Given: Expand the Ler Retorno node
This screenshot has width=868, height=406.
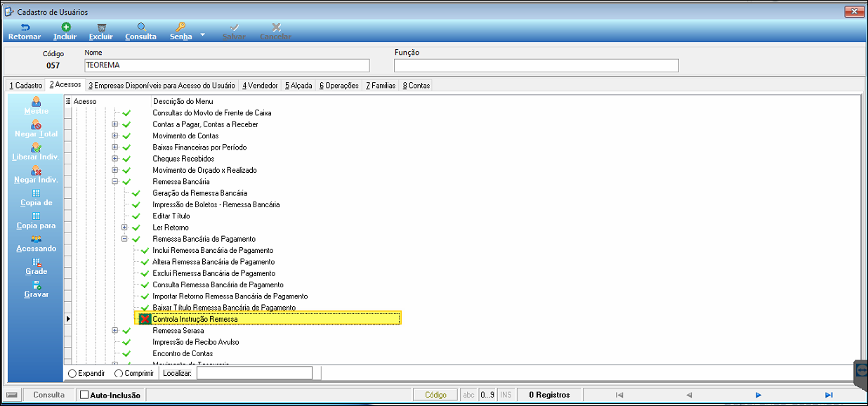Looking at the screenshot, I should coord(124,228).
